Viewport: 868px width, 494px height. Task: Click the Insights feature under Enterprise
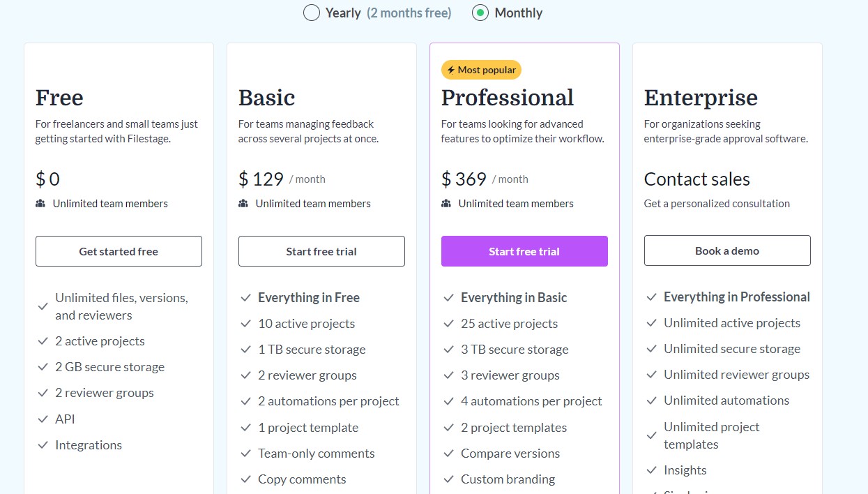pos(685,470)
